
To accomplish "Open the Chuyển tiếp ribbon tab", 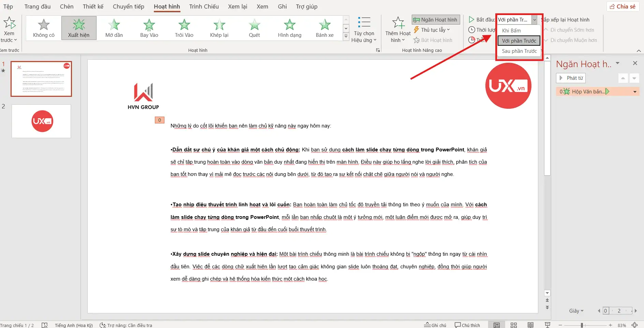I will [128, 6].
